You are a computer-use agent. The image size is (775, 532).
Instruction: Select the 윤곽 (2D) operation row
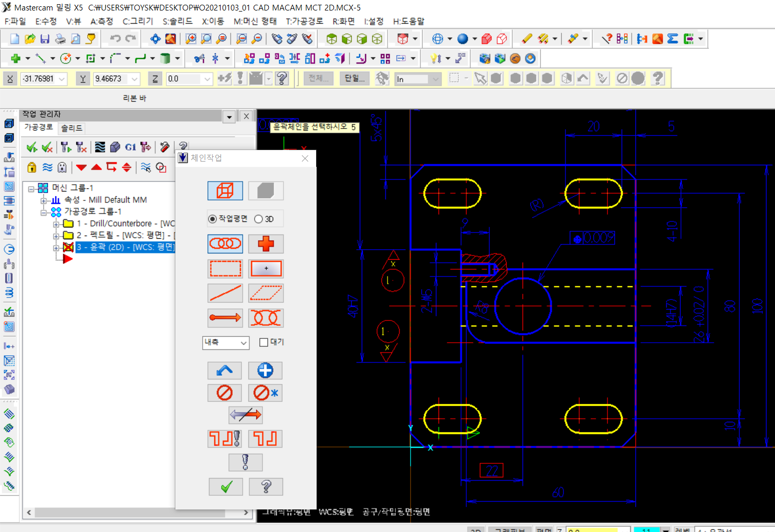(x=125, y=247)
